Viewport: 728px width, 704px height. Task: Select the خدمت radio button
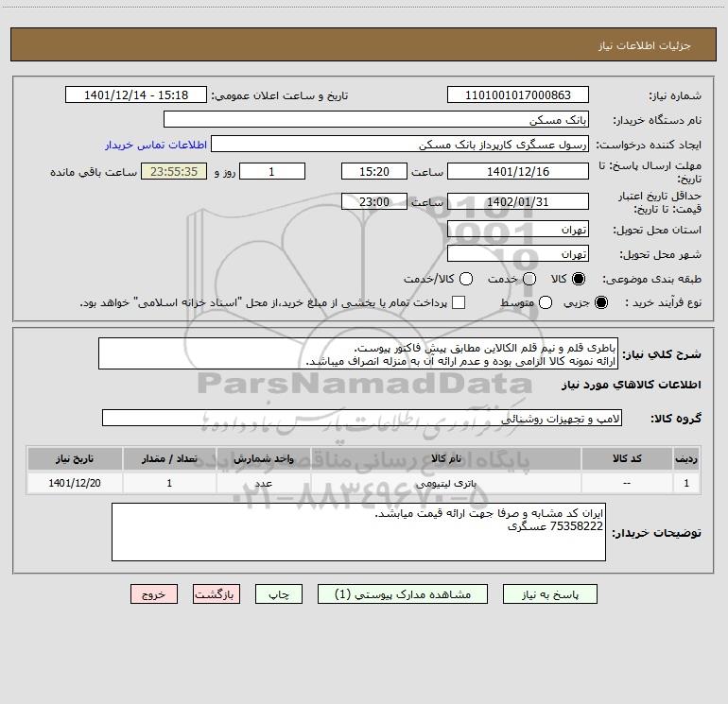(529, 279)
